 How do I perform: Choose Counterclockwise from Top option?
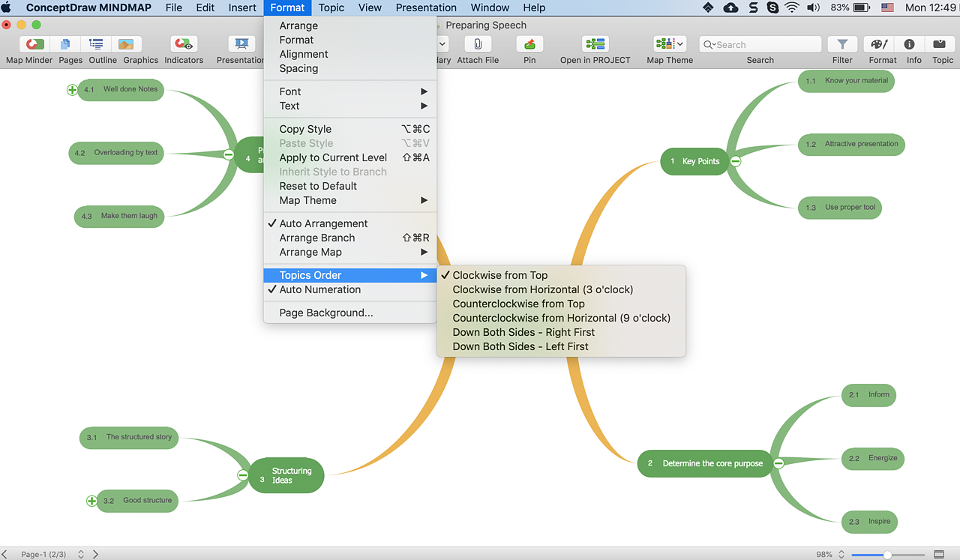518,304
